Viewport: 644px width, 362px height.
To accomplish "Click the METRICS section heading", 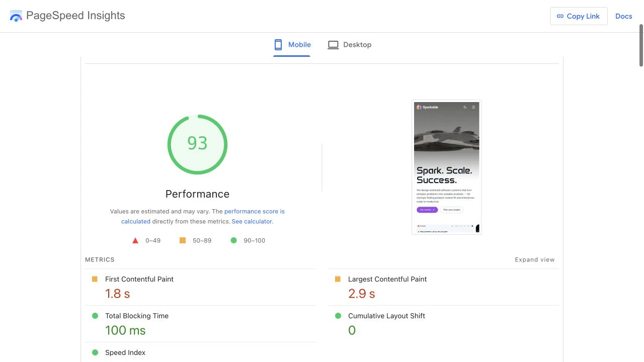I will [100, 260].
